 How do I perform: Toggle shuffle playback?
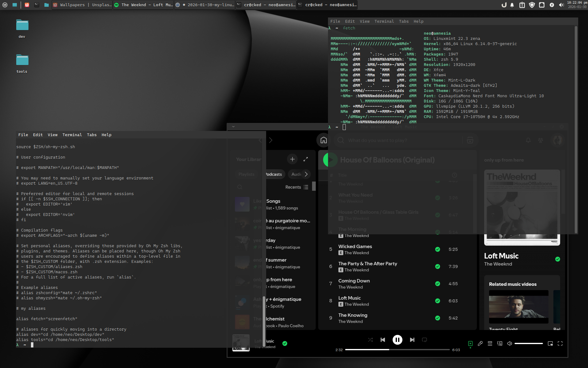[370, 340]
